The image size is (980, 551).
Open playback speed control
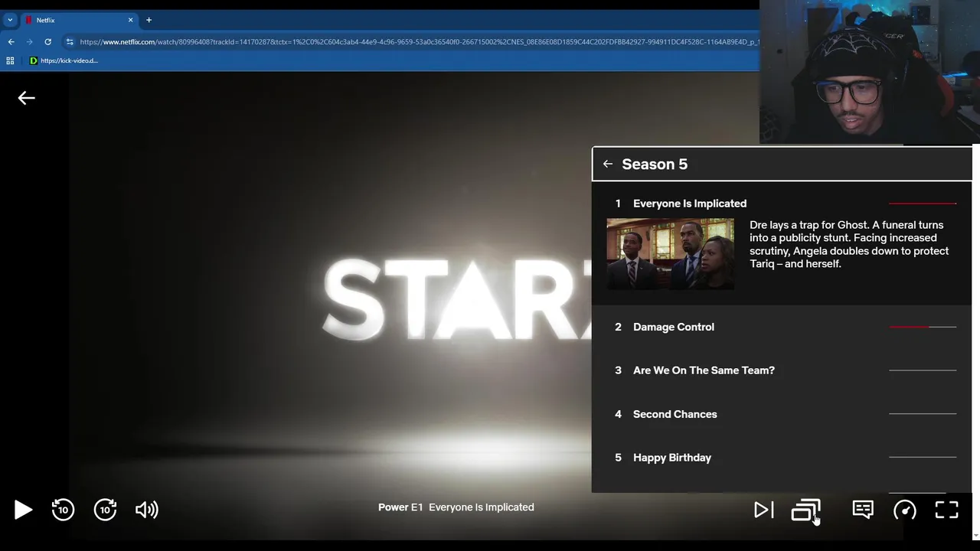tap(905, 510)
